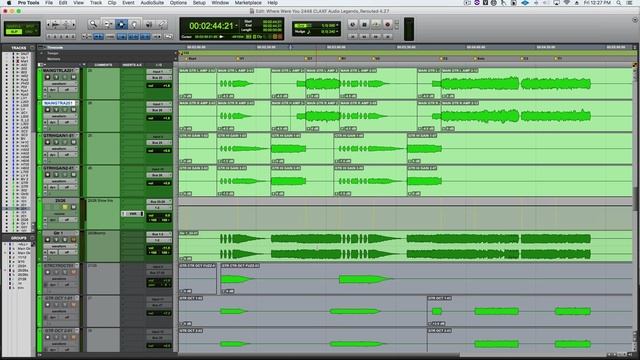The height and width of the screenshot is (360, 640).
Task: Open top track's input path selector
Action: pos(158,71)
